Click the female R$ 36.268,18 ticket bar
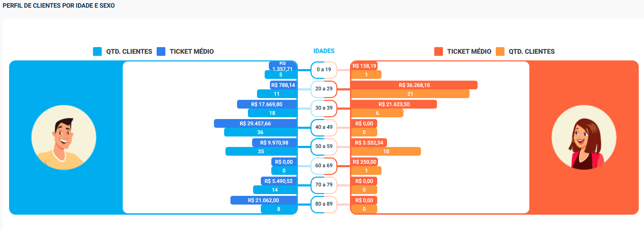Image resolution: width=644 pixels, height=229 pixels. [414, 85]
